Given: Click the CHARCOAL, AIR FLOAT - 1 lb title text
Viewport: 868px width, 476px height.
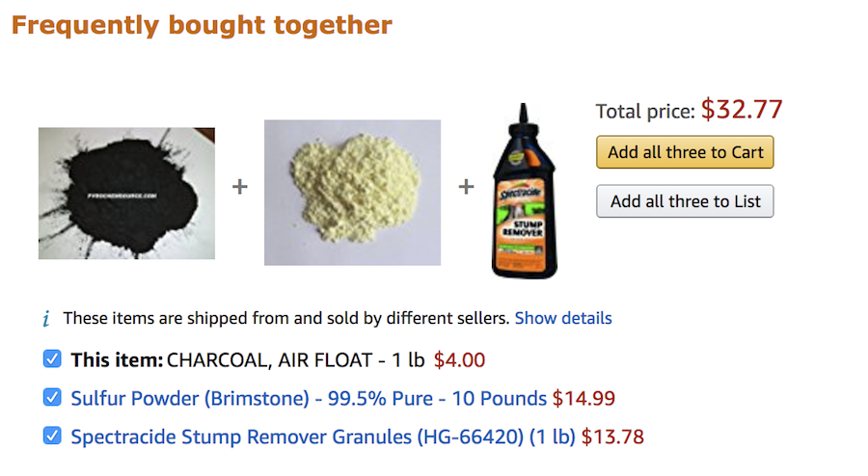Looking at the screenshot, I should tap(295, 360).
